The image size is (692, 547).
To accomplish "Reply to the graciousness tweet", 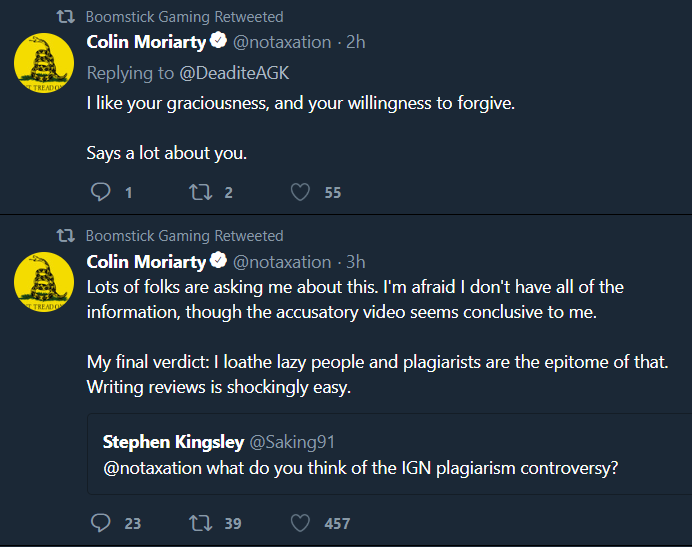I will [101, 192].
